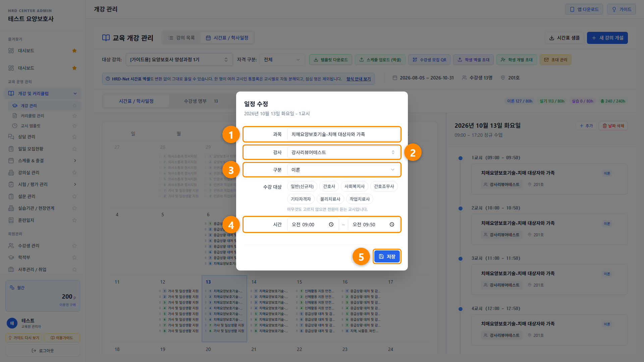Screen dimensions: 644x362
Task: Open the 자격 구분 dropdown showing 전체
Action: coord(282,60)
